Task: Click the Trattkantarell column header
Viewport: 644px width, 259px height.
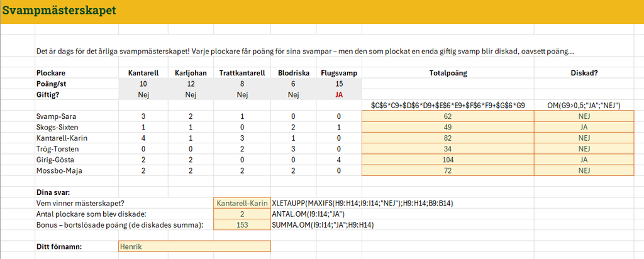Action: point(242,73)
